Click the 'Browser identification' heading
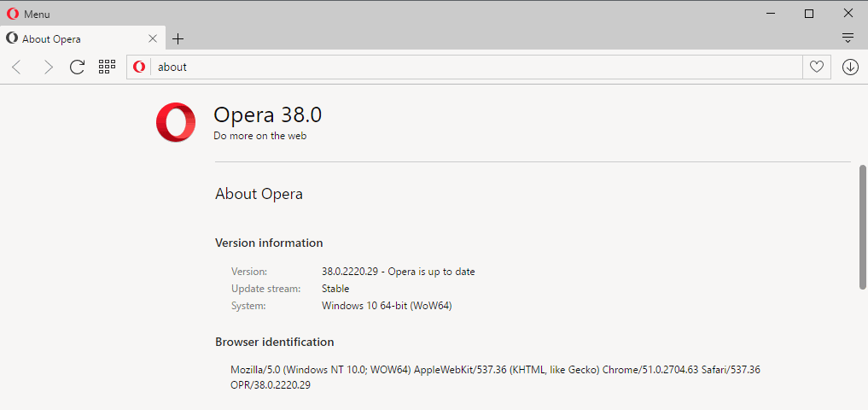The width and height of the screenshot is (868, 410). point(274,342)
